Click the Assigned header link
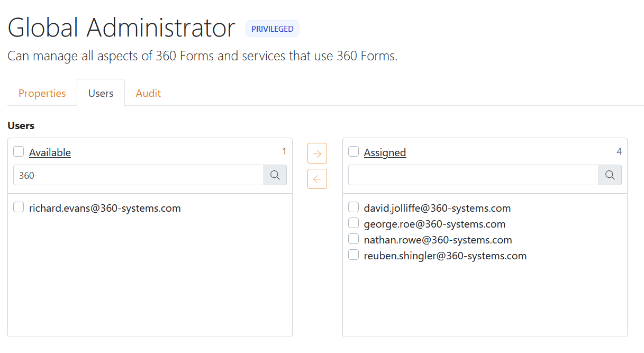 pos(385,152)
